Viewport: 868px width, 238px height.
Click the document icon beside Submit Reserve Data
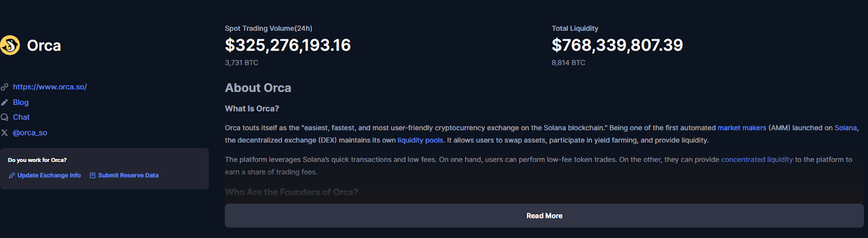point(92,176)
